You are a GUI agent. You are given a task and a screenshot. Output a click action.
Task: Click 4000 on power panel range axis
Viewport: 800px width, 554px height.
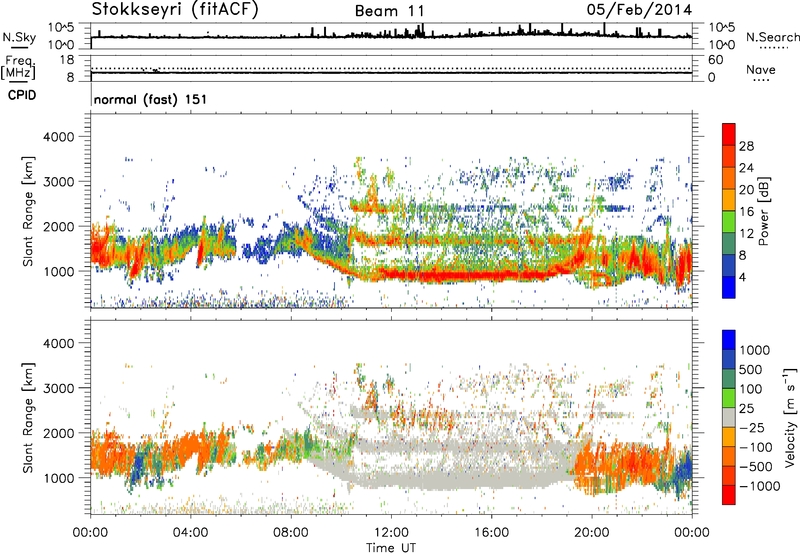(x=58, y=137)
